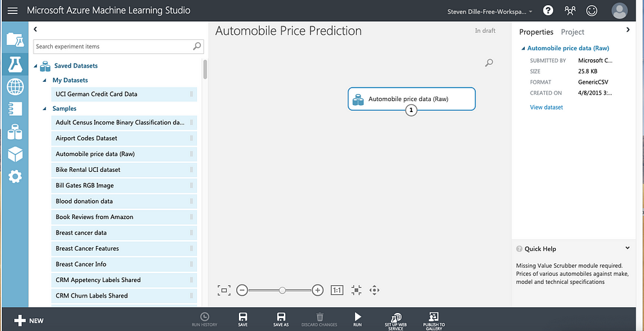
Task: Collapse the Saved Datasets tree node
Action: (35, 66)
